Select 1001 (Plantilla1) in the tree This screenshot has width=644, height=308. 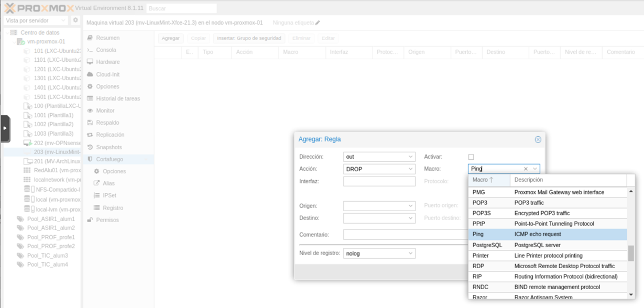click(53, 115)
